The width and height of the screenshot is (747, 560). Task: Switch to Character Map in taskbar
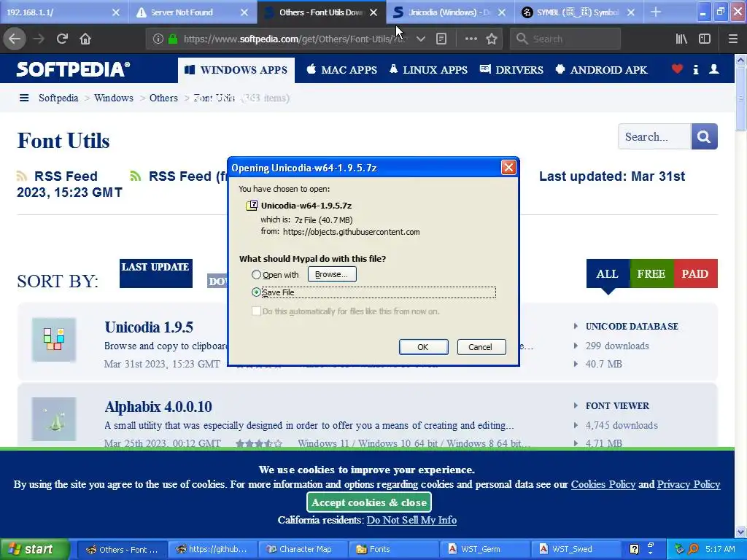(x=304, y=550)
